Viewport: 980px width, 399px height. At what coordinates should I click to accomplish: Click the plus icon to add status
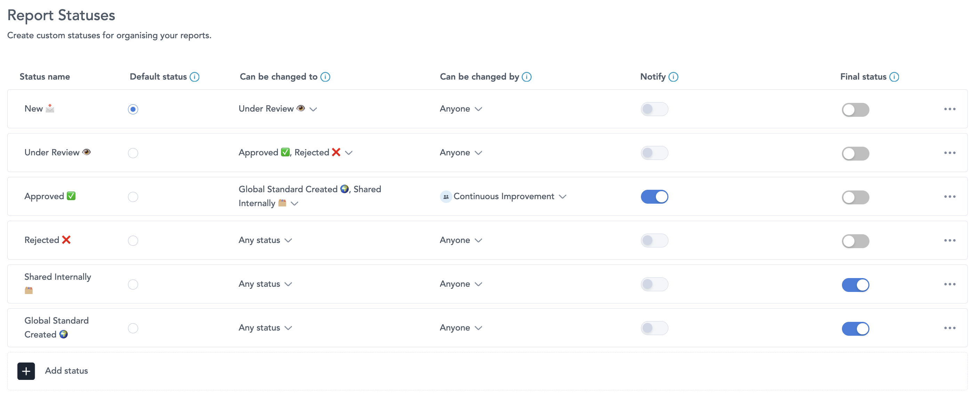26,371
